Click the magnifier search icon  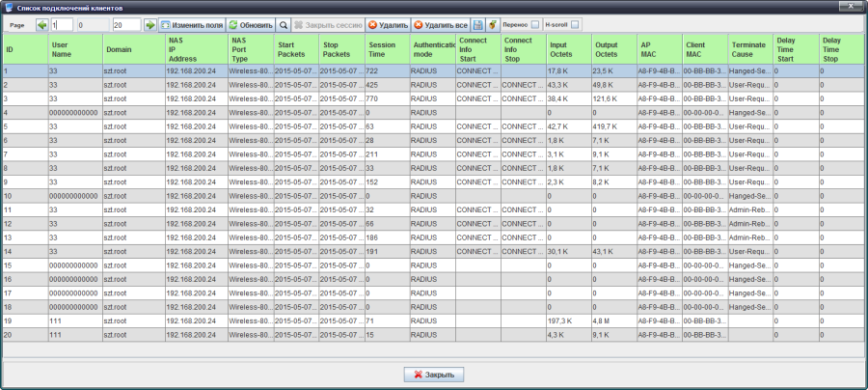(x=283, y=24)
